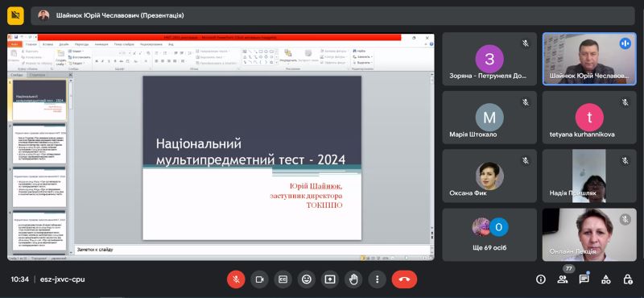Screen dimensions: 644x298
Task: Open the Ще 69 осіб tile
Action: [489, 234]
